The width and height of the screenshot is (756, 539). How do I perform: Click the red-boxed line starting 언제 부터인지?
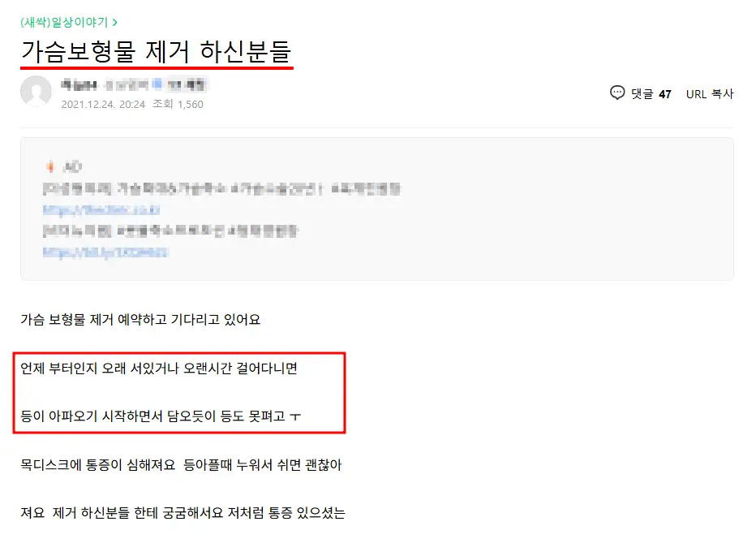[x=159, y=369]
